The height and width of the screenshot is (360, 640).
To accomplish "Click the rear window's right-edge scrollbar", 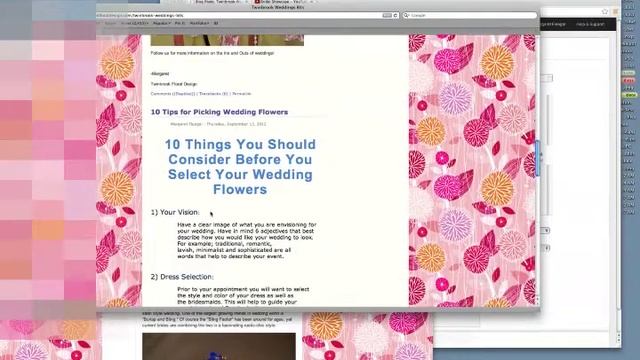I will tap(619, 184).
